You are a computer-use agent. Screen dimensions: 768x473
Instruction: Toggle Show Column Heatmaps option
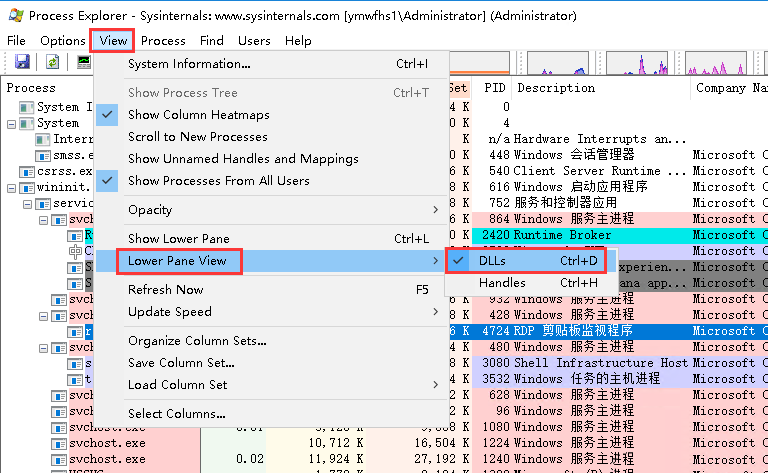tap(272, 115)
